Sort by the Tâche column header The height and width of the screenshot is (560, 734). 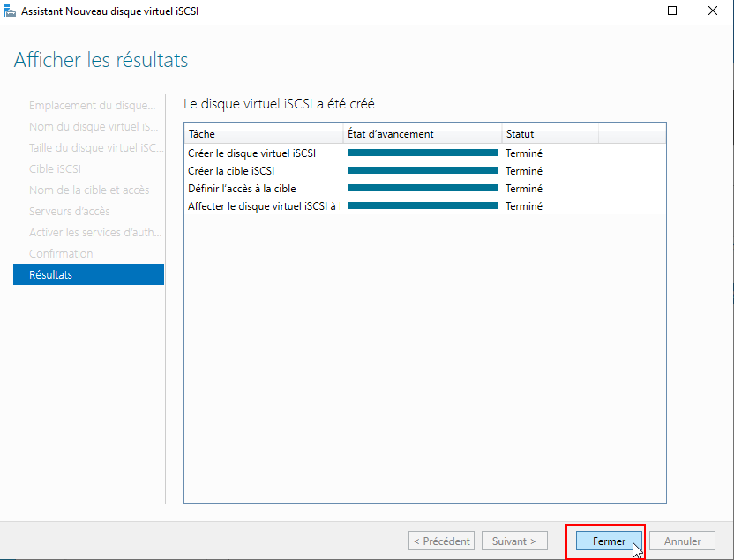(263, 134)
